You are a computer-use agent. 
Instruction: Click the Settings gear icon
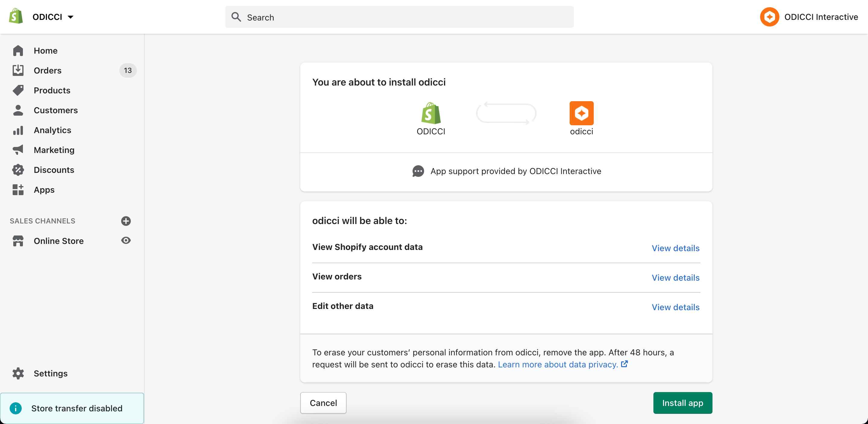point(18,373)
